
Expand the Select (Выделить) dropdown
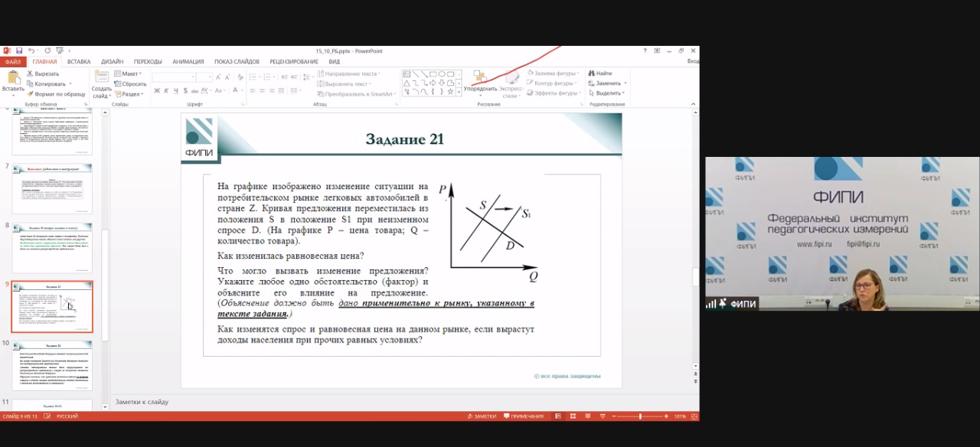coord(609,93)
